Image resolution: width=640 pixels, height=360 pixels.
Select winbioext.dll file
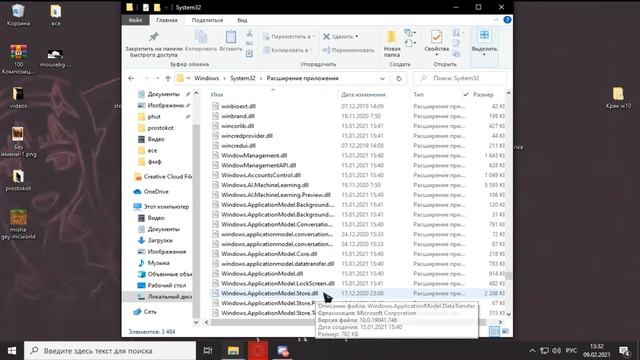pyautogui.click(x=238, y=106)
